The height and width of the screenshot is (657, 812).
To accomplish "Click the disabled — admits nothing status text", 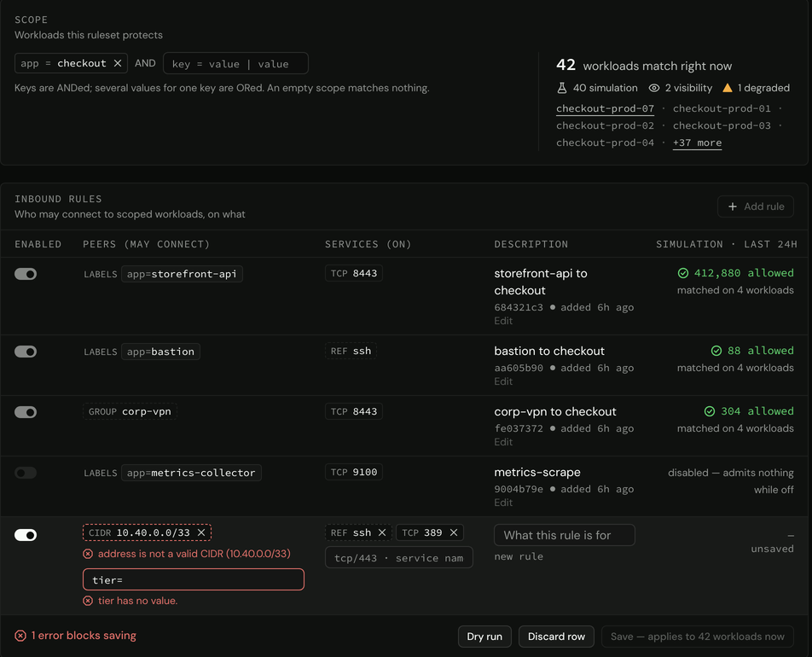I will pyautogui.click(x=731, y=481).
